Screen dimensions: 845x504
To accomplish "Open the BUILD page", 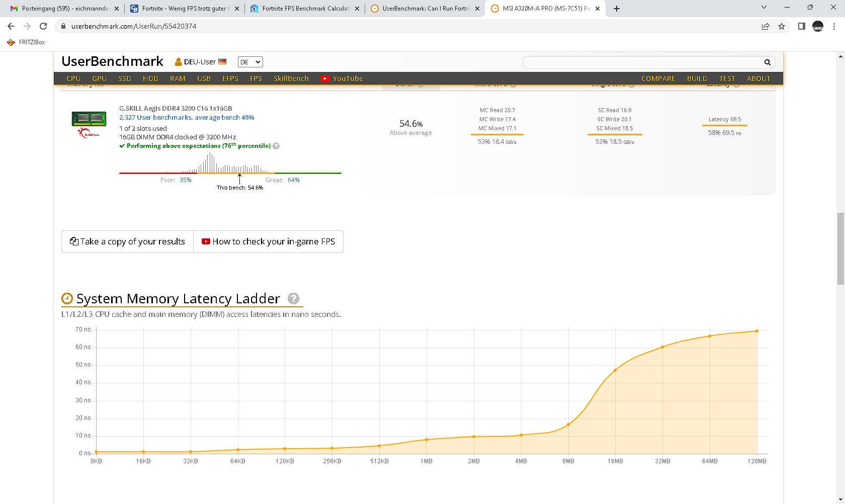I will (697, 78).
